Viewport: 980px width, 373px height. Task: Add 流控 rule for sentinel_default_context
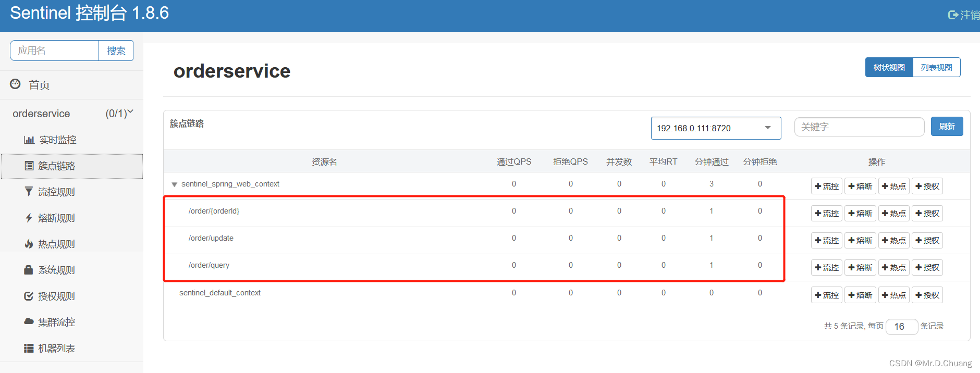pos(827,295)
